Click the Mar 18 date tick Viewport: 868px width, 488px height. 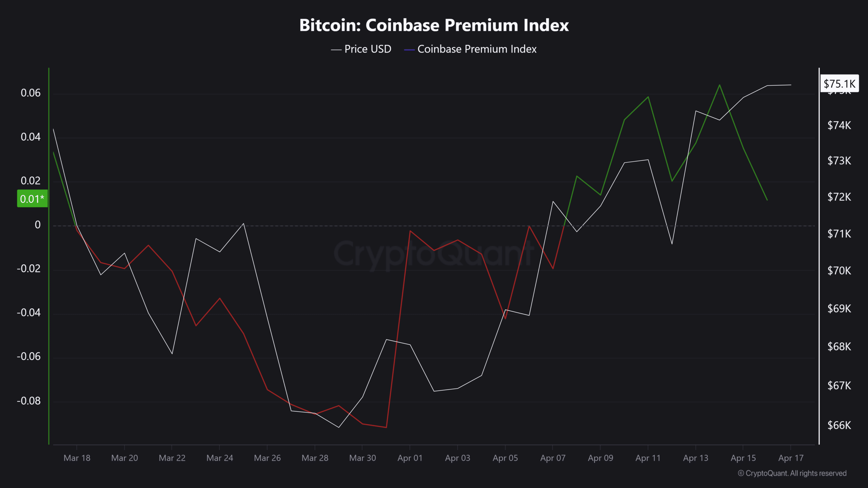tap(77, 458)
